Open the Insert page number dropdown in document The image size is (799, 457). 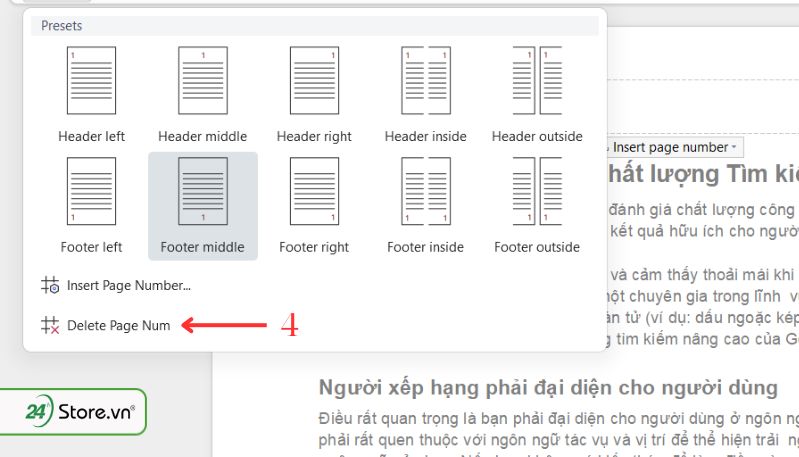click(674, 147)
